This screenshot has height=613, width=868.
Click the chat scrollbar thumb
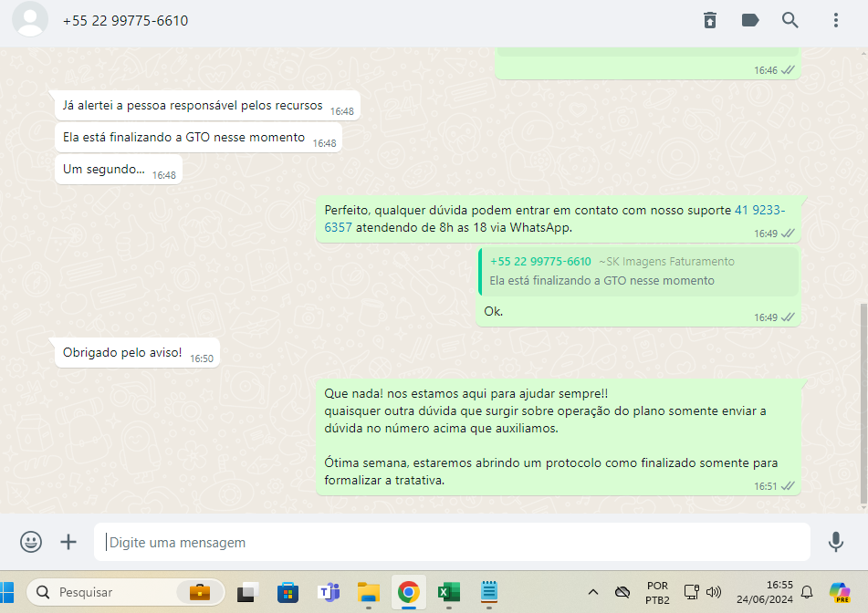[x=863, y=404]
